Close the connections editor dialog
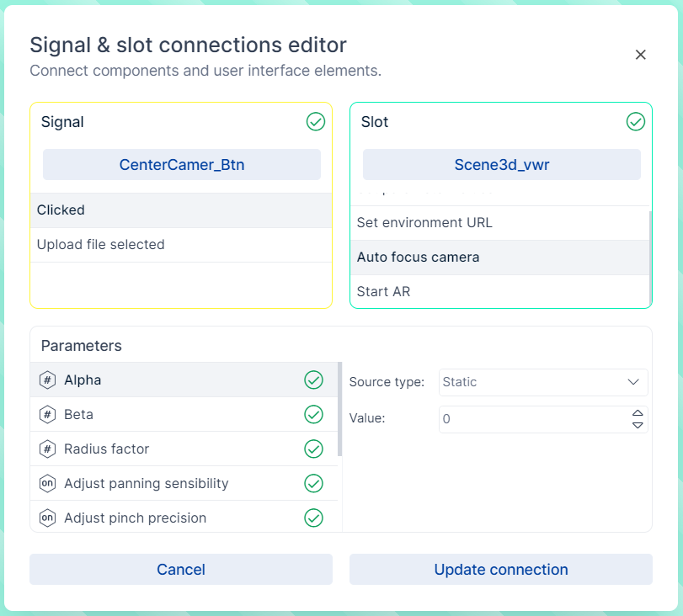The height and width of the screenshot is (616, 683). pyautogui.click(x=640, y=55)
